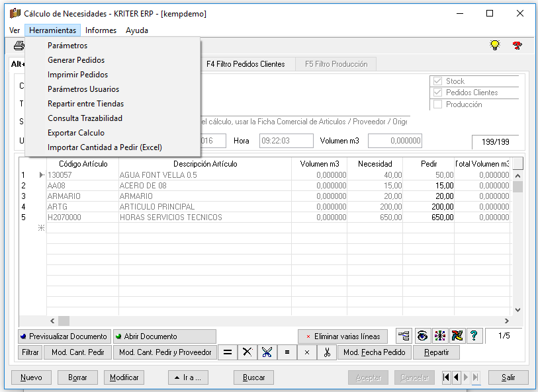Click the Volumen m3 input field
Screen dimensions: 538x392
coord(395,141)
